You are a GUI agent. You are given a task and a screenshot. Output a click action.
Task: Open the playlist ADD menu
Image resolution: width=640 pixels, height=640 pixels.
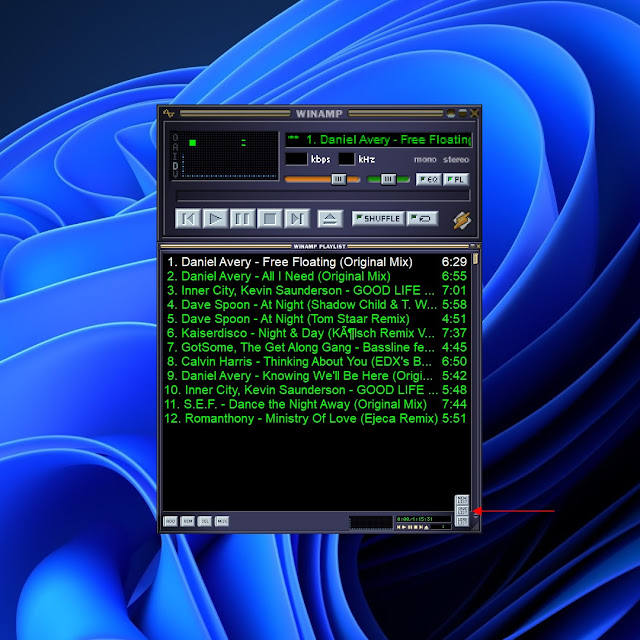point(170,521)
